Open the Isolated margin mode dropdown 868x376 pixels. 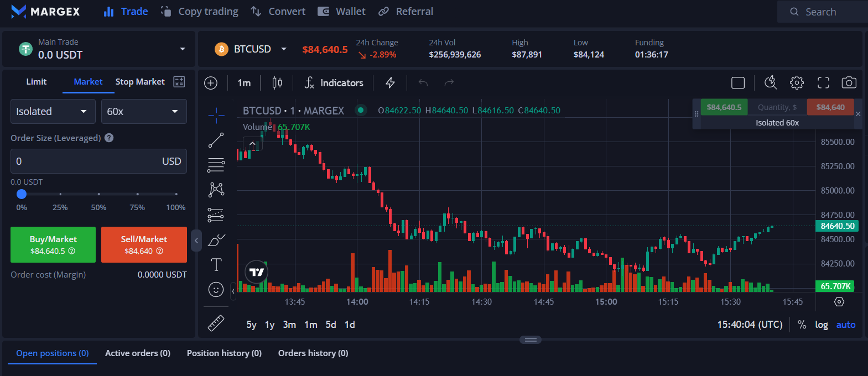tap(52, 112)
